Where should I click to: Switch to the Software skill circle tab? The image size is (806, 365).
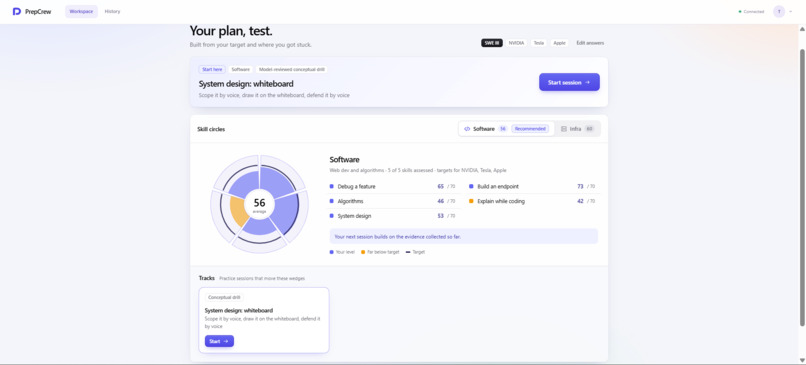click(x=506, y=129)
